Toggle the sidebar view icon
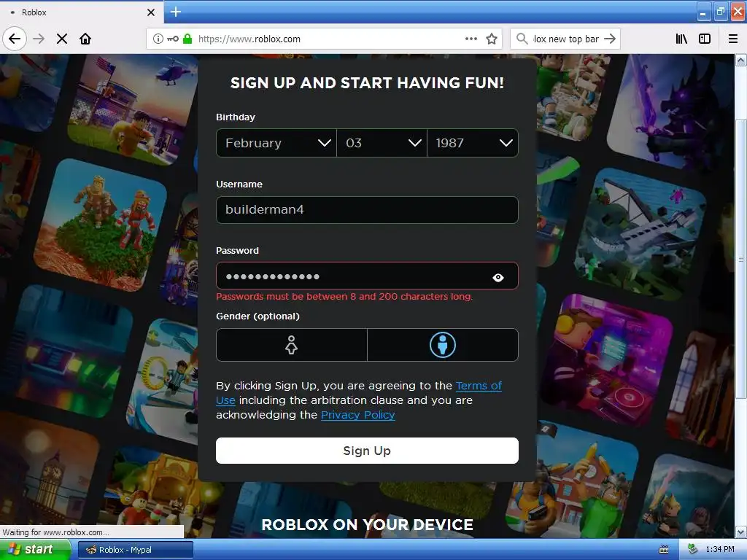 click(x=705, y=39)
